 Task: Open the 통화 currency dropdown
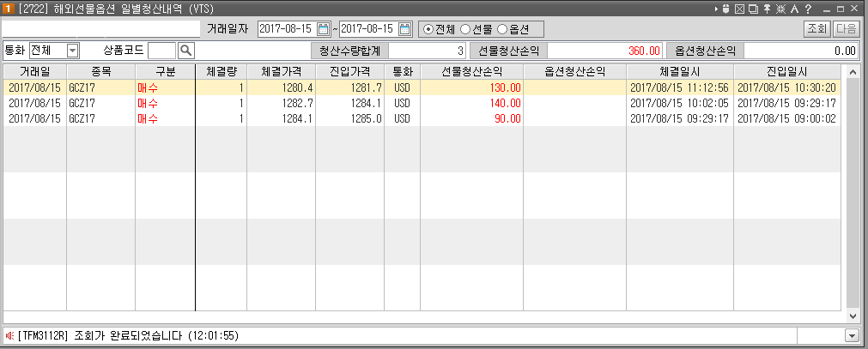pos(72,51)
